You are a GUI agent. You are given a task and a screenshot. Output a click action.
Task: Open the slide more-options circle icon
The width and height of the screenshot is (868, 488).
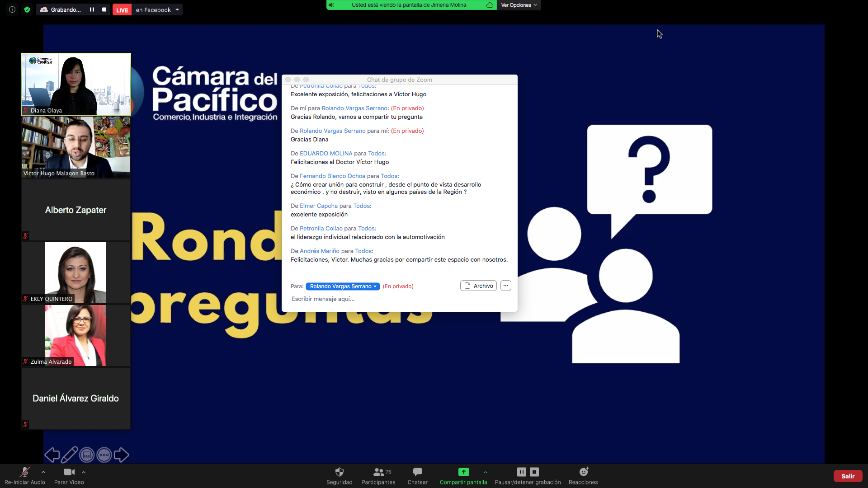[104, 455]
